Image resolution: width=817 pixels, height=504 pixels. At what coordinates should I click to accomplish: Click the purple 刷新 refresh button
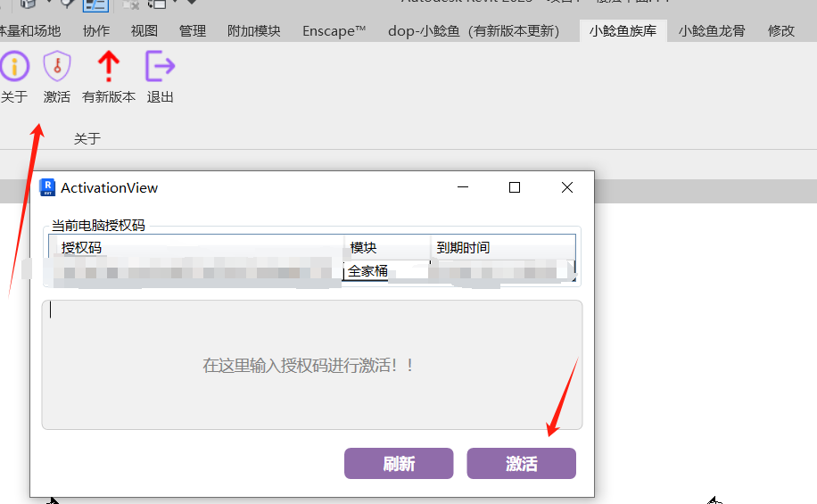pyautogui.click(x=399, y=464)
